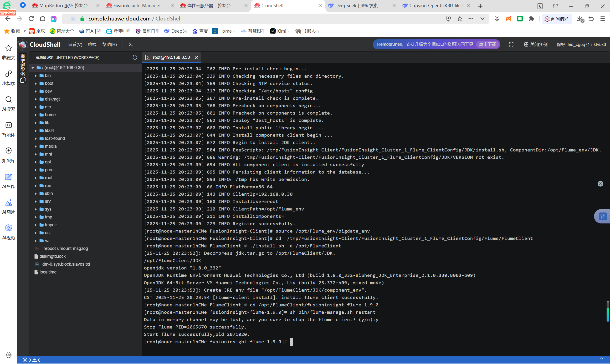Open the diskmgtd.lock file
The width and height of the screenshot is (610, 364).
click(52, 256)
